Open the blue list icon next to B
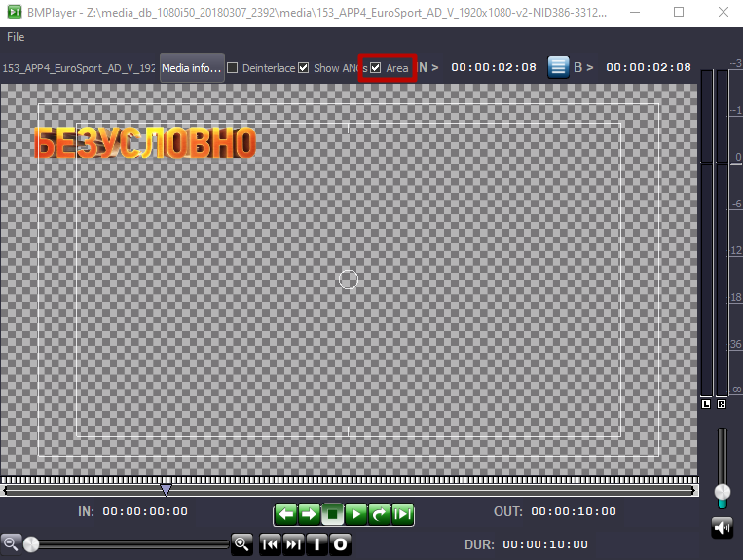This screenshot has height=560, width=743. coord(558,67)
